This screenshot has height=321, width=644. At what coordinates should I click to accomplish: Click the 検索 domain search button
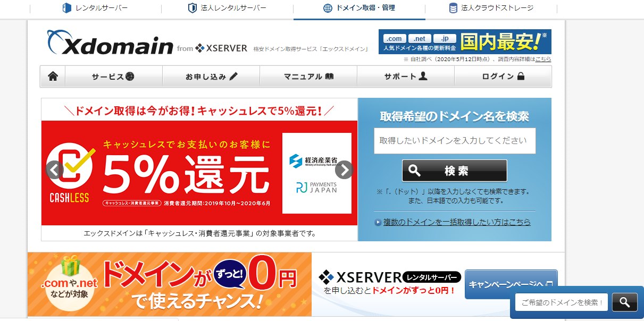455,171
